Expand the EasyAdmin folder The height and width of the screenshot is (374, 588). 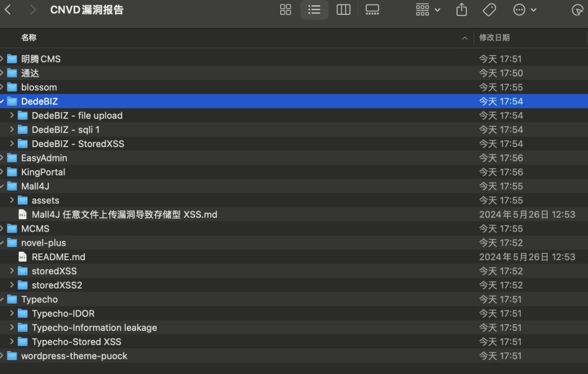pyautogui.click(x=2, y=158)
